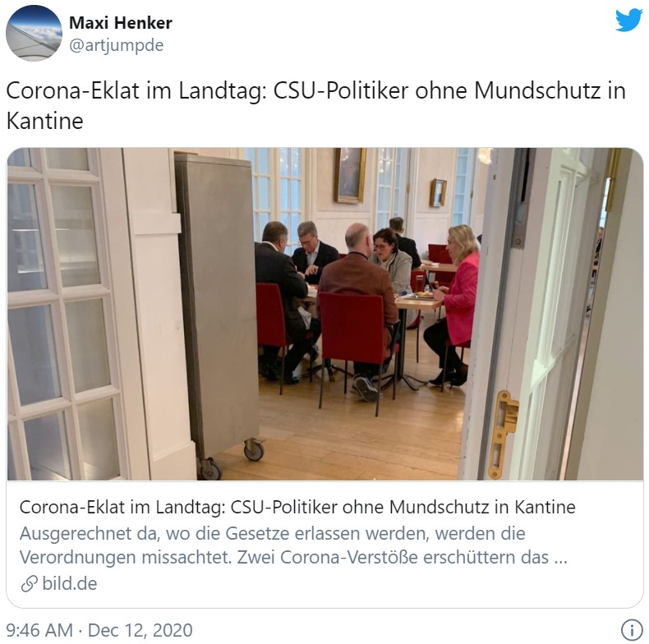Click the framed painting on the wall
The width and height of the screenshot is (649, 644).
tap(350, 175)
